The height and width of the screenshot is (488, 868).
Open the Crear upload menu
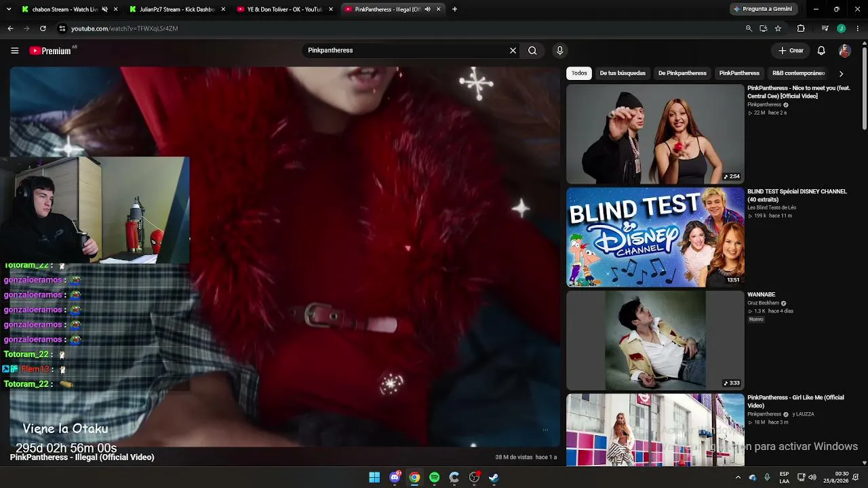pos(791,50)
